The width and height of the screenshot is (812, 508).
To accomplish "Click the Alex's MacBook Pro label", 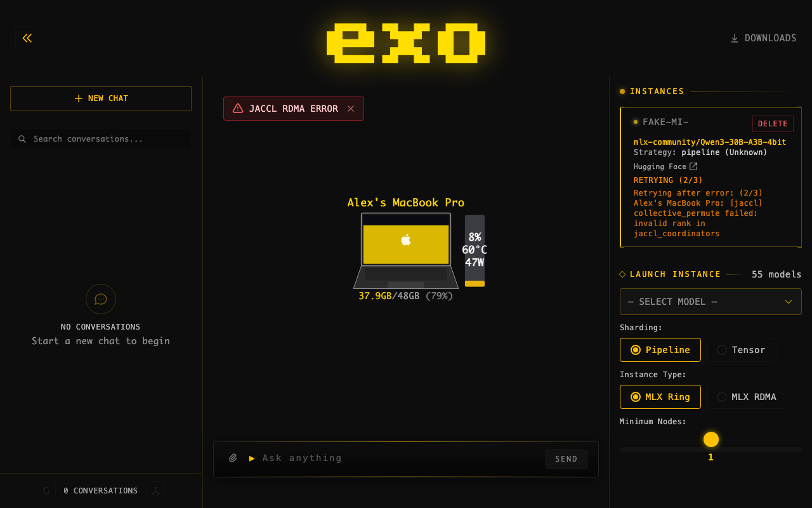I will pos(406,203).
